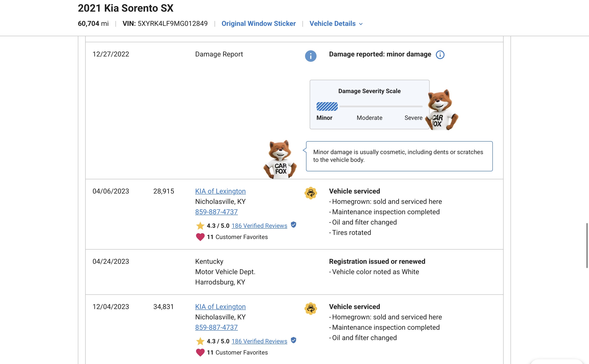
Task: Click the page's vertical scrollbar thumb
Action: (587, 245)
